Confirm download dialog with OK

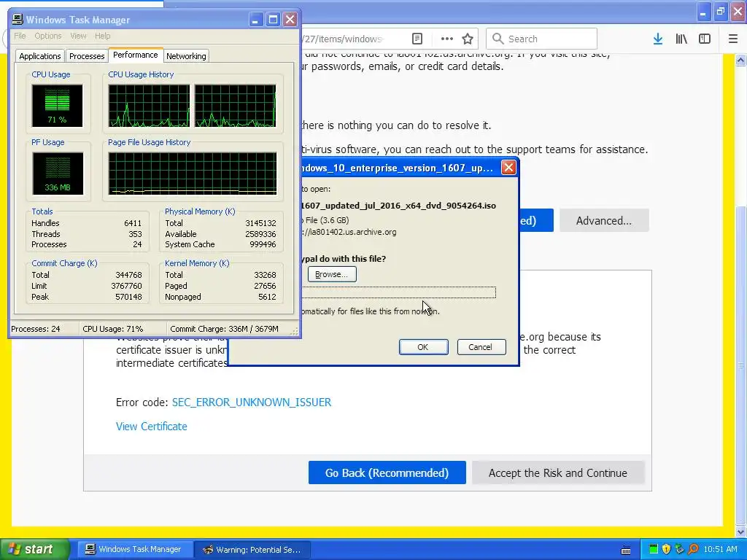pos(423,347)
